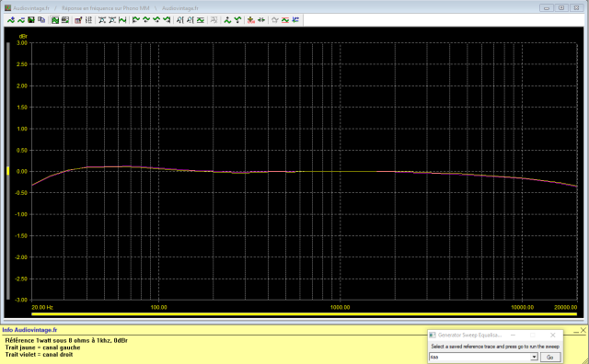Click the green and red marker icon

251,20
